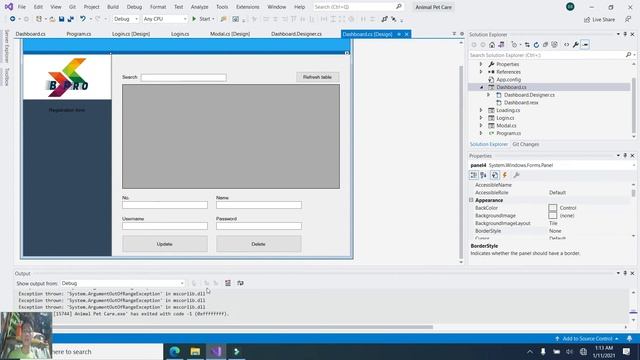Click the Registration form label in sidebar

coord(67,110)
